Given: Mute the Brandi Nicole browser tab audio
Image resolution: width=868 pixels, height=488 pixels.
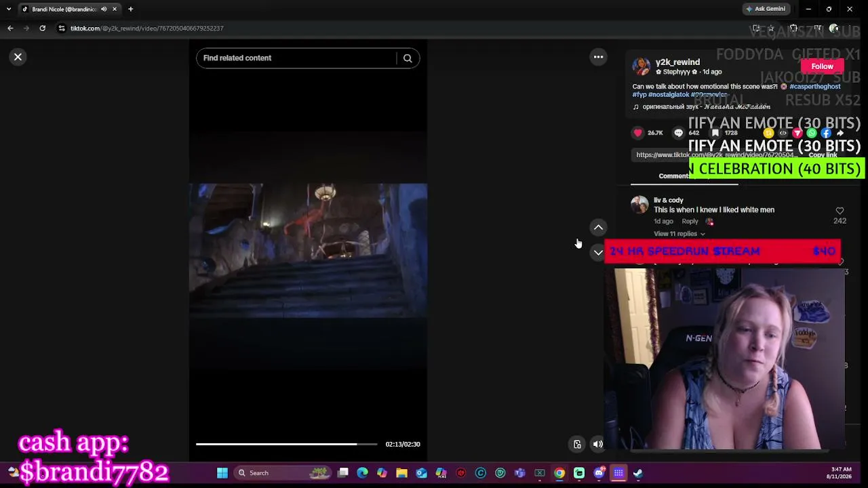Looking at the screenshot, I should coord(104,9).
